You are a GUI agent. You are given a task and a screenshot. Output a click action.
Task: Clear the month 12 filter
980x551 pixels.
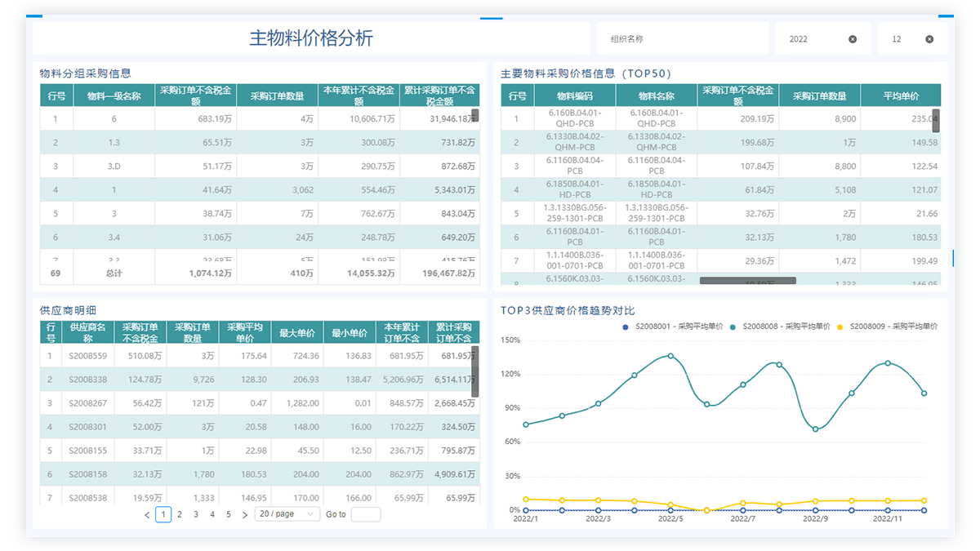pyautogui.click(x=929, y=39)
